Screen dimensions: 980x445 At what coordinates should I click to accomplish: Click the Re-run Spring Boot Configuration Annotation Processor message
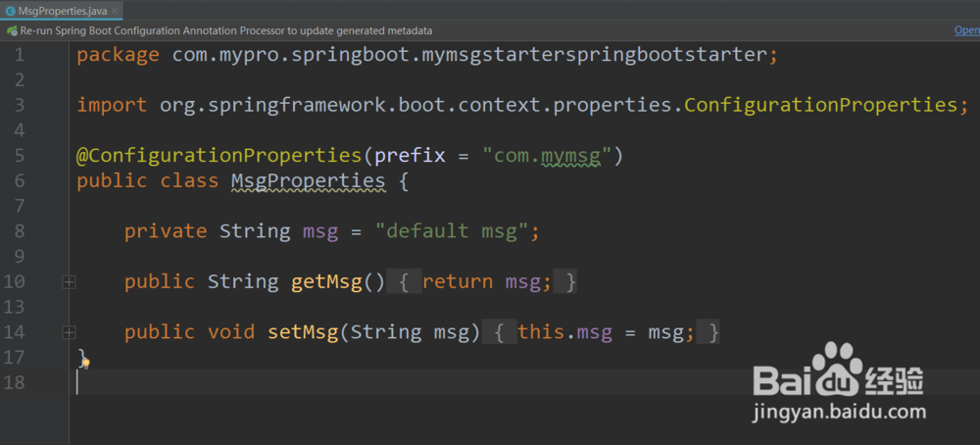(225, 30)
